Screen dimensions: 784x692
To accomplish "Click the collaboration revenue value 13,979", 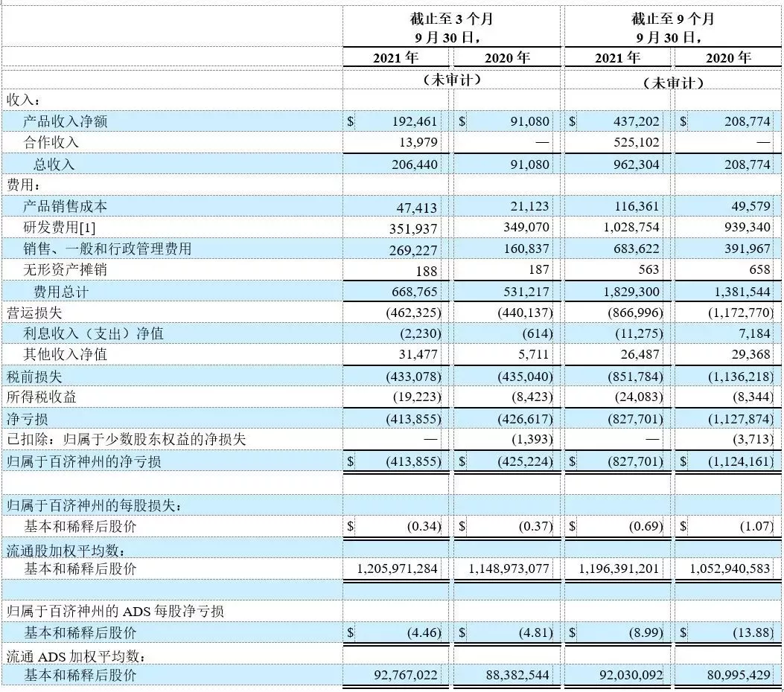I will tap(418, 142).
